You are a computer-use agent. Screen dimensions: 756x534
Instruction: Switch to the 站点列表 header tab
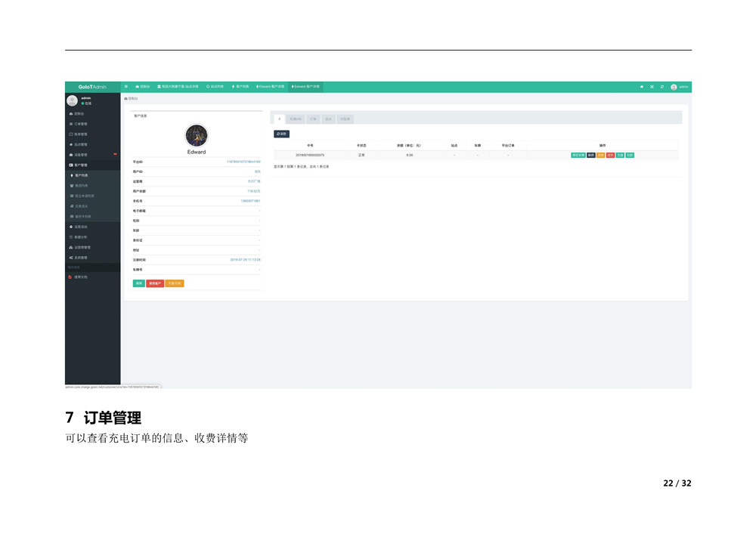pos(215,87)
